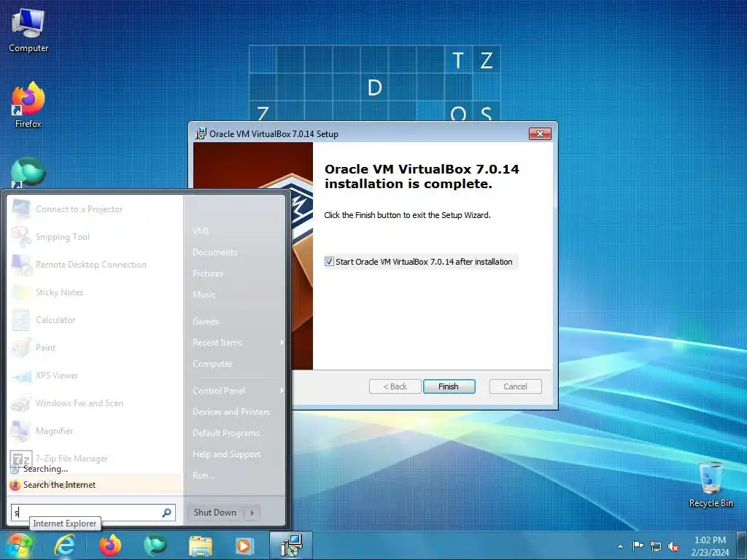
Task: Open Pictures in Start menu
Action: point(208,273)
